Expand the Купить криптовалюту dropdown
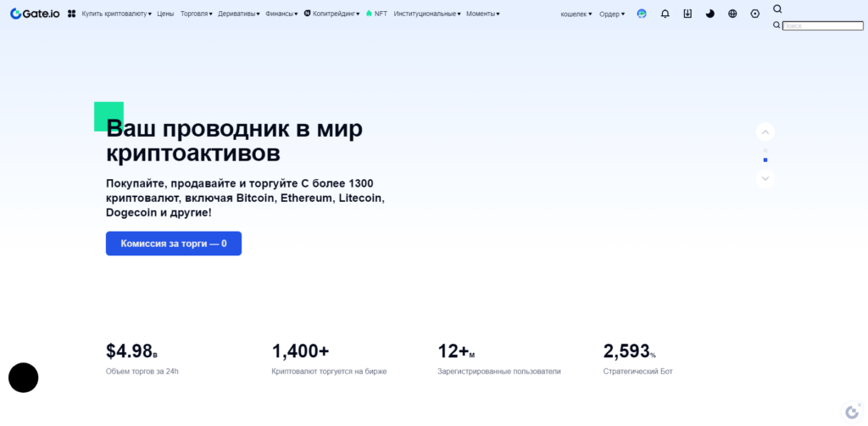 click(x=117, y=14)
